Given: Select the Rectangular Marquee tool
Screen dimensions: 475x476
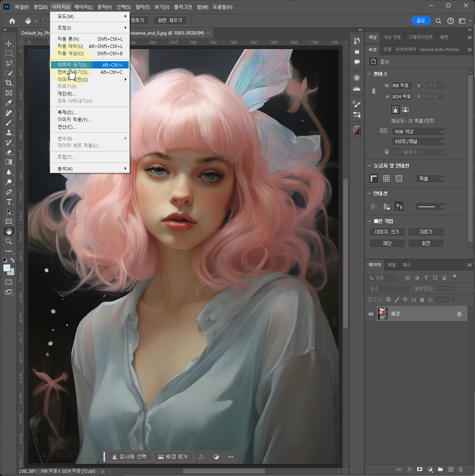Looking at the screenshot, I should pyautogui.click(x=9, y=53).
